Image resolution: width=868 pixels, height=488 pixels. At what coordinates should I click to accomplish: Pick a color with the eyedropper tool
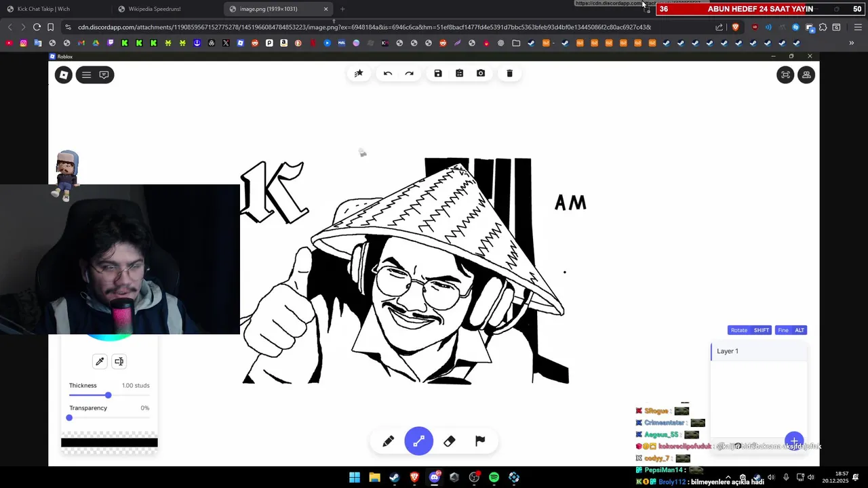tap(100, 361)
